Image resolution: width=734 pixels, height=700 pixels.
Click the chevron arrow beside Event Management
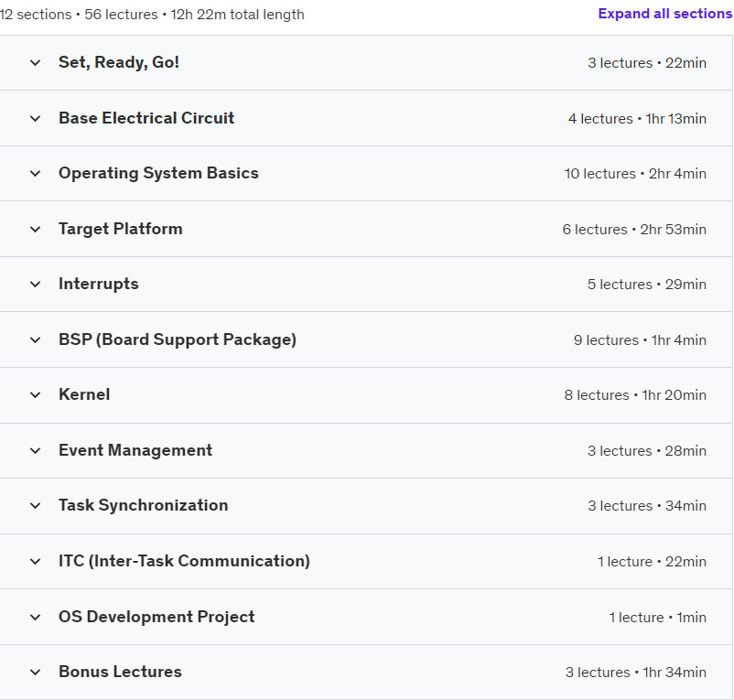tap(35, 450)
